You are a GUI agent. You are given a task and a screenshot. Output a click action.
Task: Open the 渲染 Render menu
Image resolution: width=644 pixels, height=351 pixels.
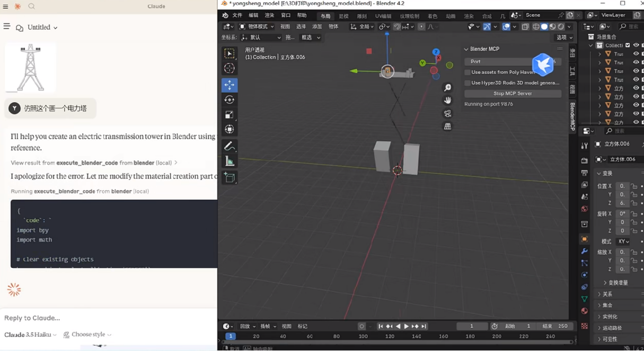[x=270, y=15]
